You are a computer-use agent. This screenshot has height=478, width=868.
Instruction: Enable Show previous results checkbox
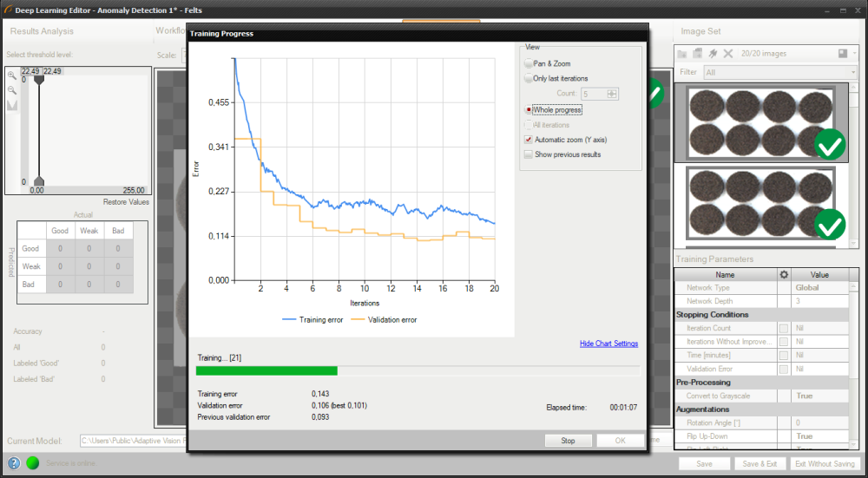[528, 154]
